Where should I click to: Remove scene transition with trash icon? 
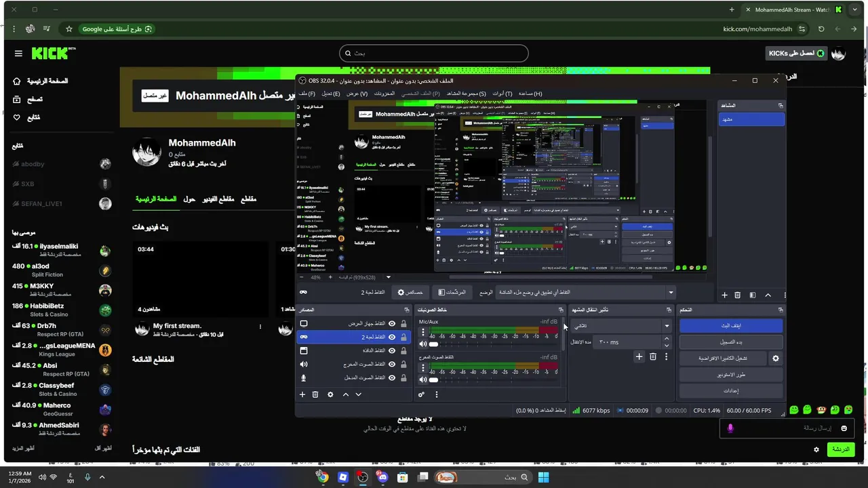(x=653, y=357)
